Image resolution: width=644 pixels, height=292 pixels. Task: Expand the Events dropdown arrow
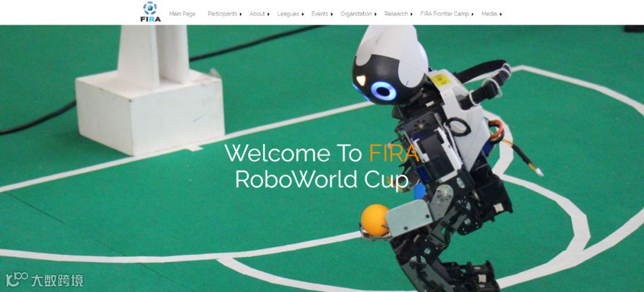tap(332, 14)
